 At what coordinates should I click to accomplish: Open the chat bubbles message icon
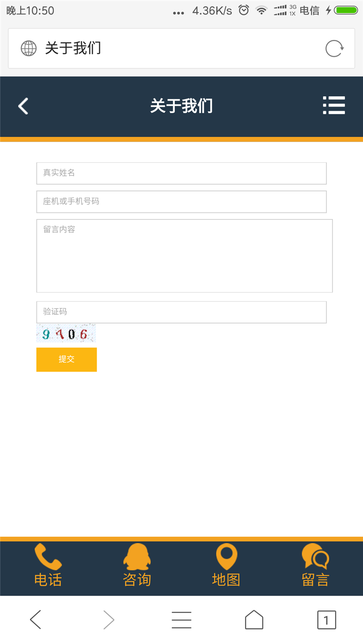[x=315, y=557]
